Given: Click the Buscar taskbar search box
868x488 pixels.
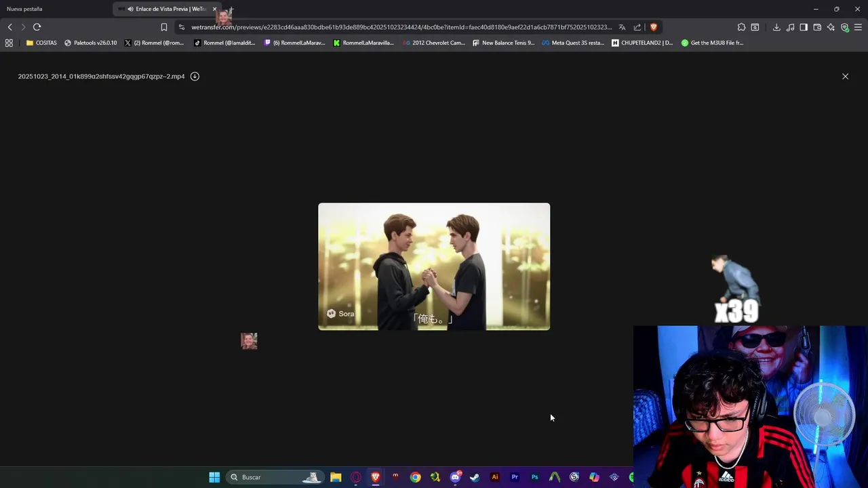Looking at the screenshot, I should pyautogui.click(x=274, y=477).
